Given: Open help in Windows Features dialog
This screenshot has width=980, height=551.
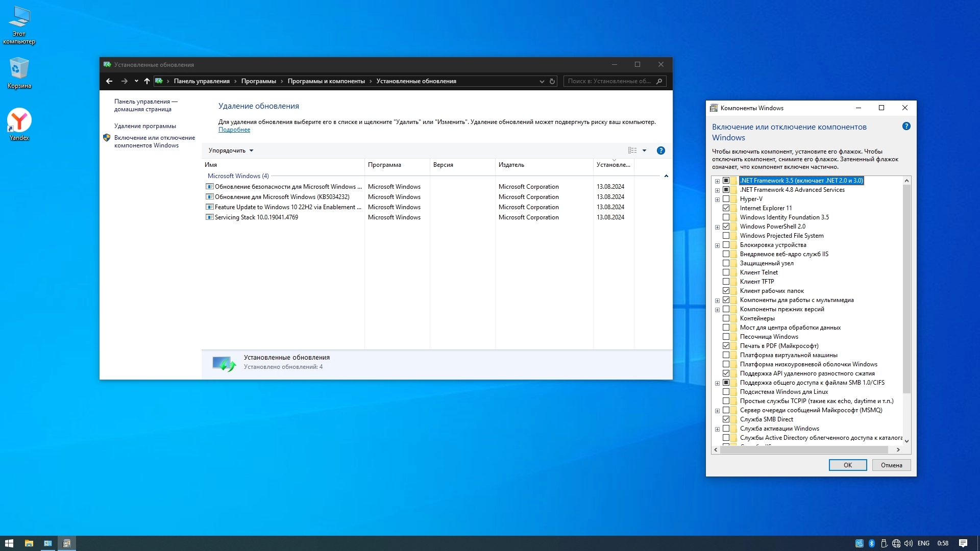Looking at the screenshot, I should pos(906,127).
